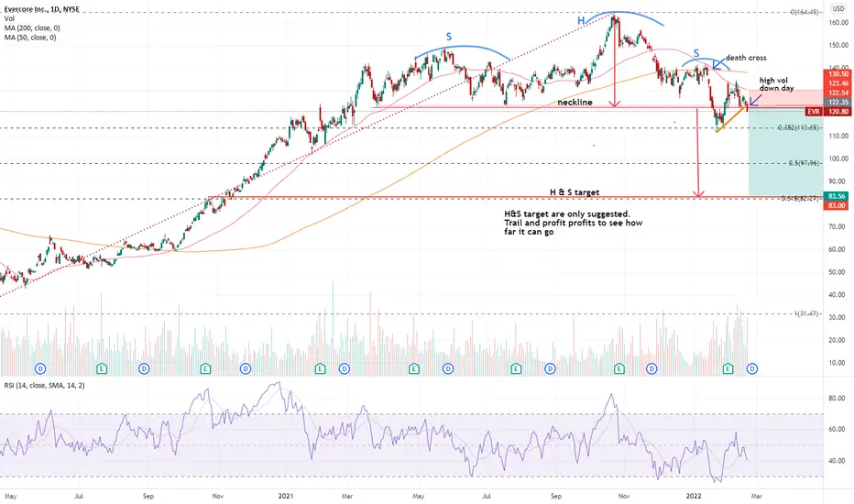Viewport: 854px width, 504px height.
Task: Open the earnings marker dated late October 2021
Action: click(619, 369)
